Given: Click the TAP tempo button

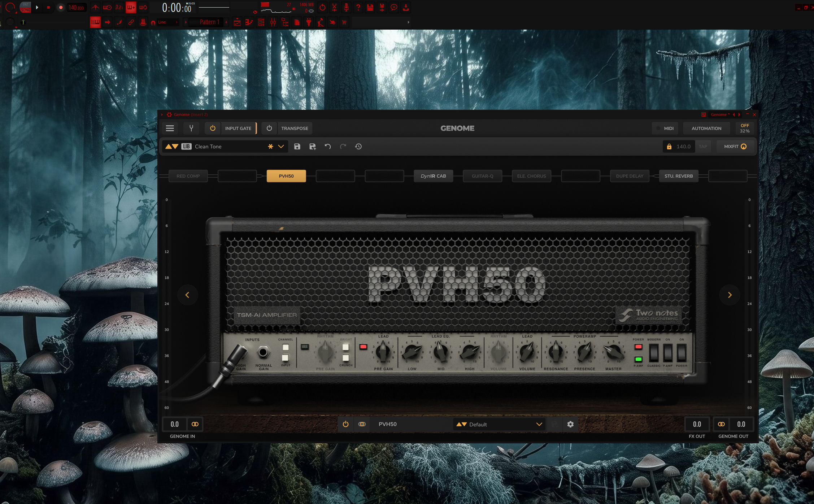Looking at the screenshot, I should coord(703,147).
